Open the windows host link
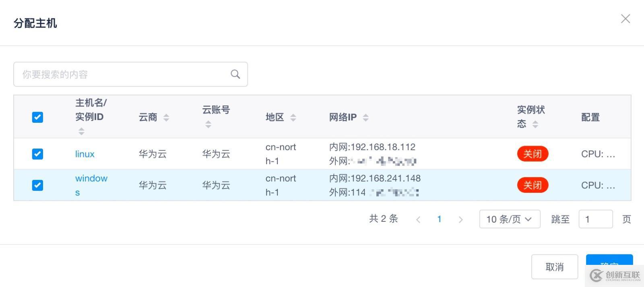Image resolution: width=644 pixels, height=287 pixels. (x=91, y=179)
